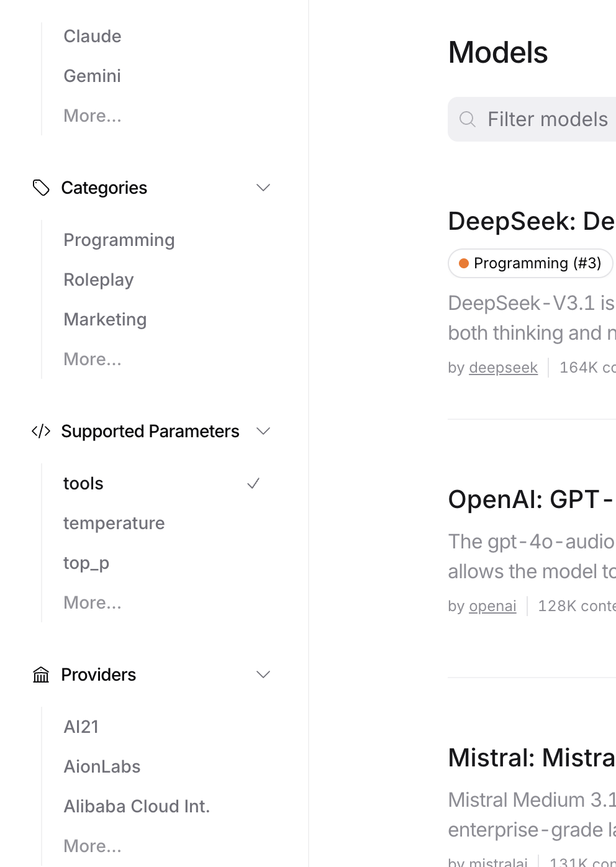Select the Claude model family filter
Viewport: 616px width, 867px height.
click(x=92, y=36)
